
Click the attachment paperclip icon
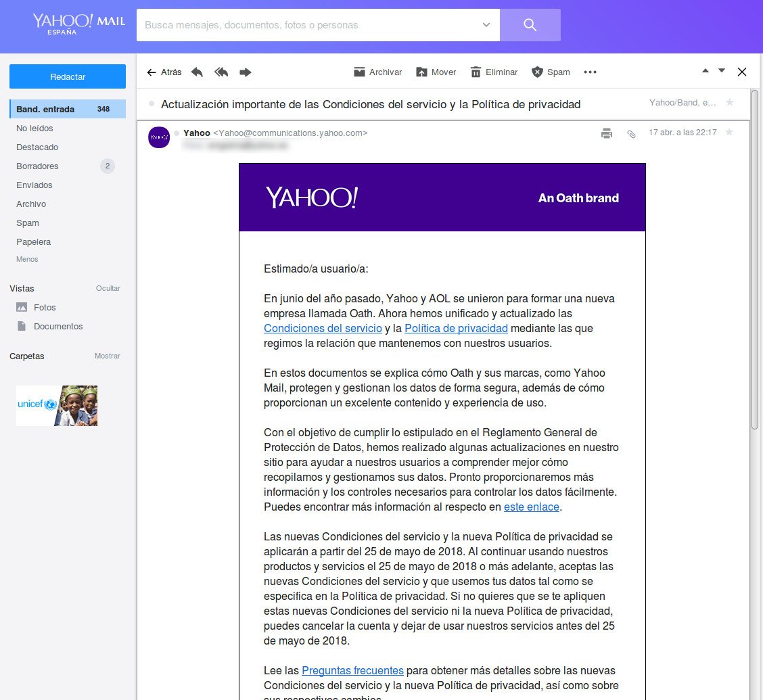631,135
